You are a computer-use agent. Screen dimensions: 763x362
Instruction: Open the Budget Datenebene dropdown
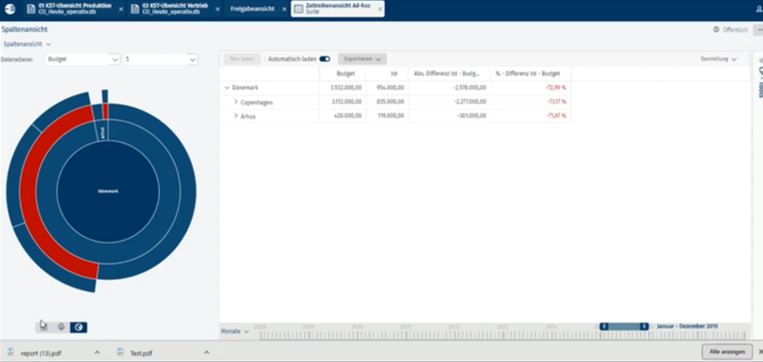point(83,59)
